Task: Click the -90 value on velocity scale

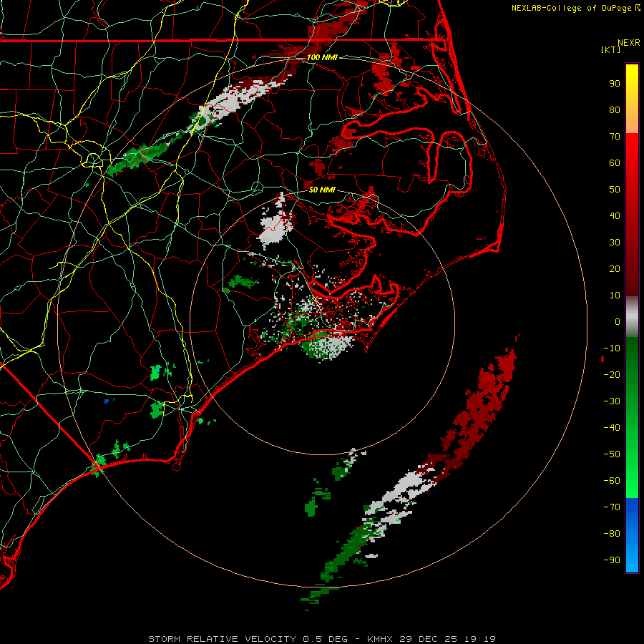Action: click(x=612, y=560)
